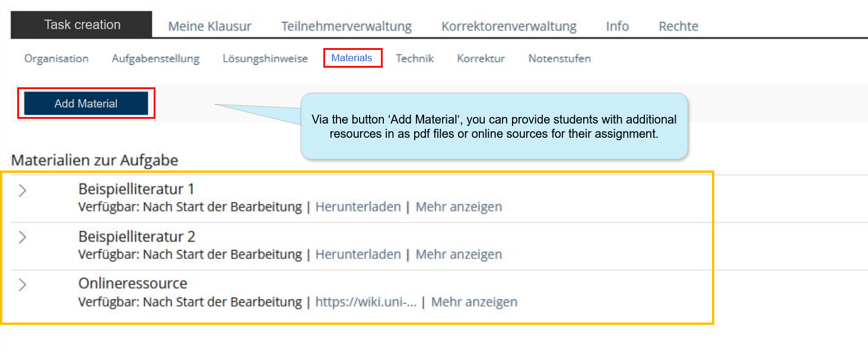Open the Technik section

click(415, 58)
